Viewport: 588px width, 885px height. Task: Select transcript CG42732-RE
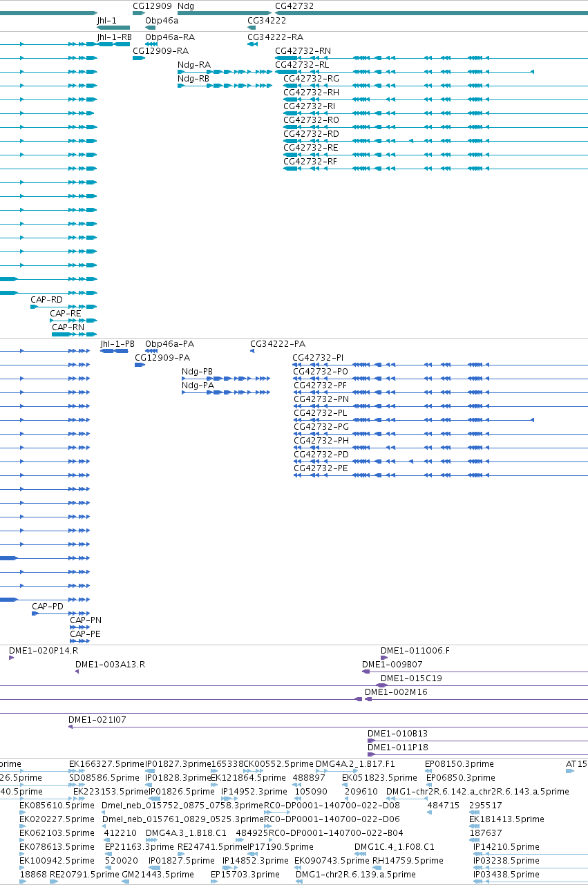[311, 148]
